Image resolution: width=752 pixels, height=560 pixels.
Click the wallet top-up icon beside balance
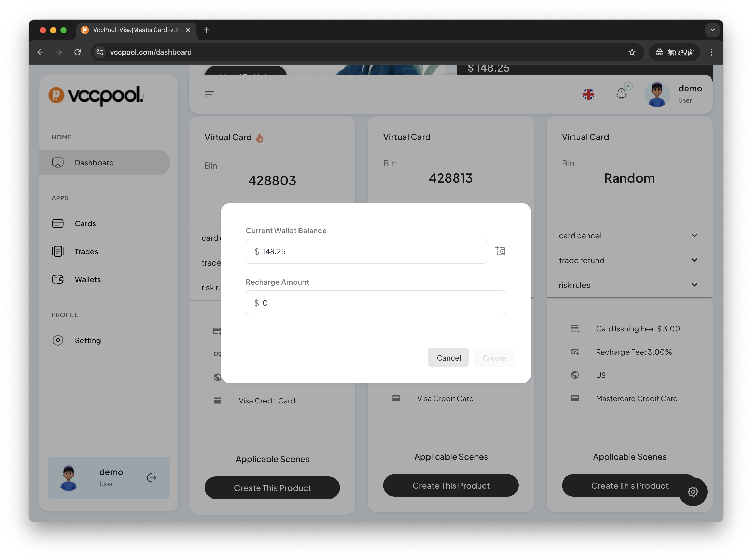point(501,251)
